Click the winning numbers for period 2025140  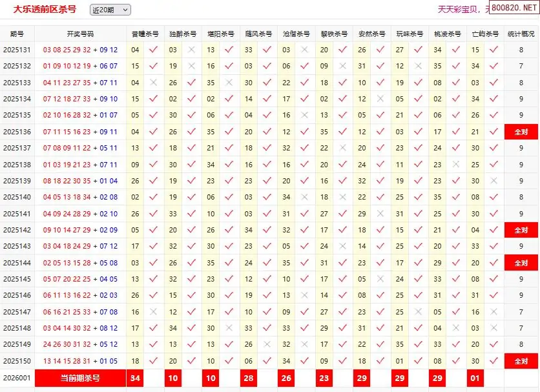[80, 197]
